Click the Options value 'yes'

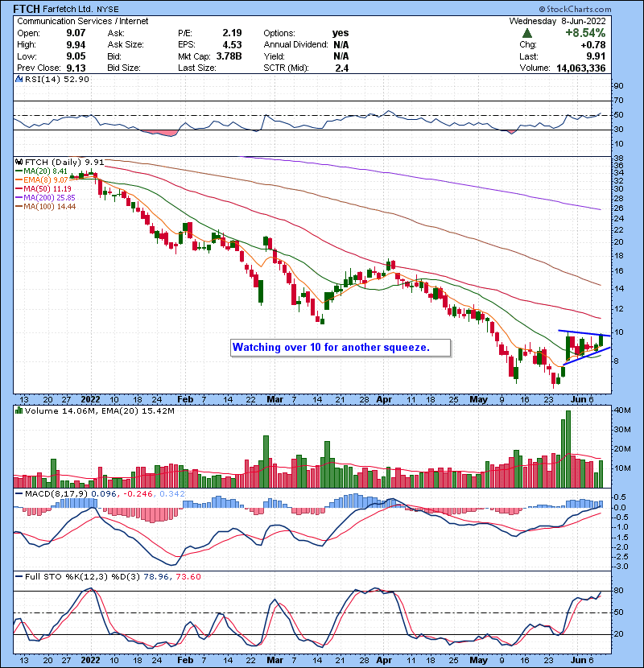[x=341, y=33]
